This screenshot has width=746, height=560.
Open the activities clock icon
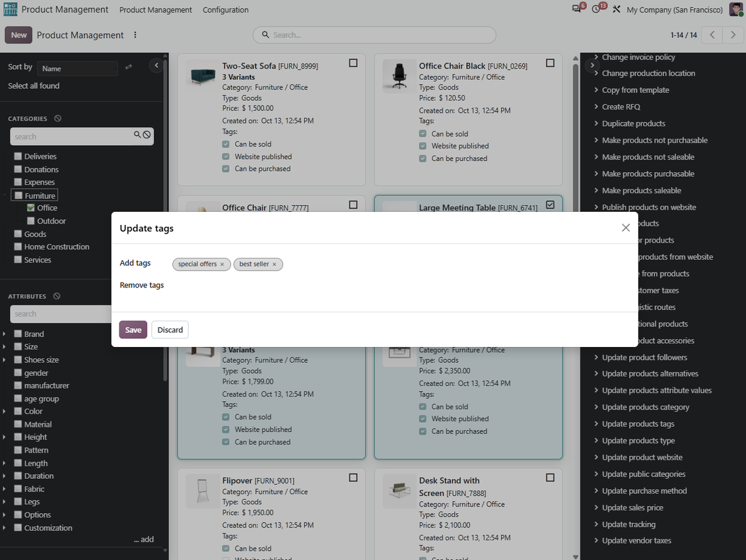pyautogui.click(x=596, y=9)
